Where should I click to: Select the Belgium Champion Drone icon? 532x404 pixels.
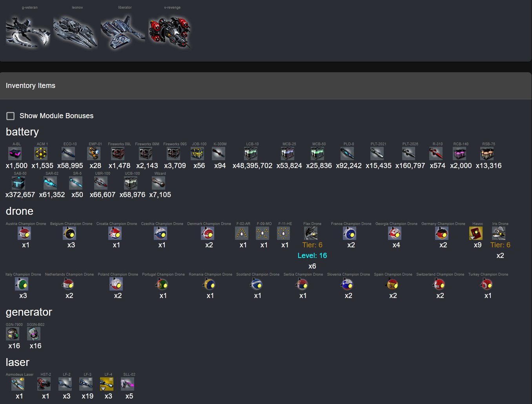click(x=69, y=233)
